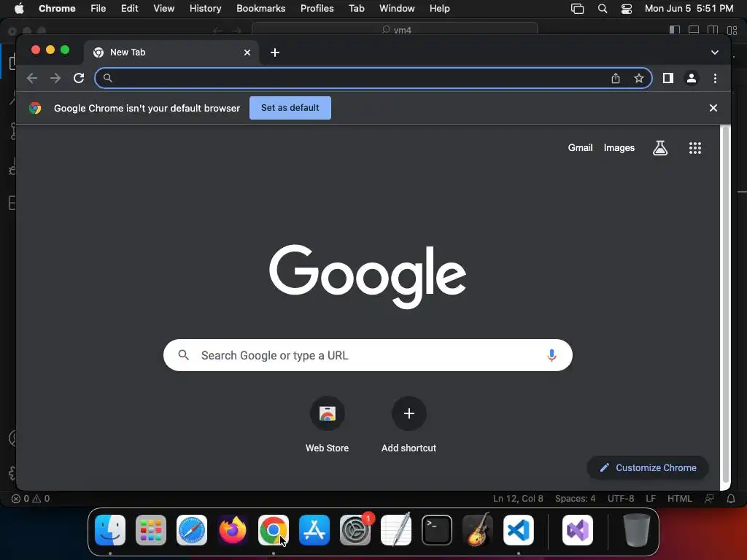Open a new tab with the plus button

pos(275,52)
